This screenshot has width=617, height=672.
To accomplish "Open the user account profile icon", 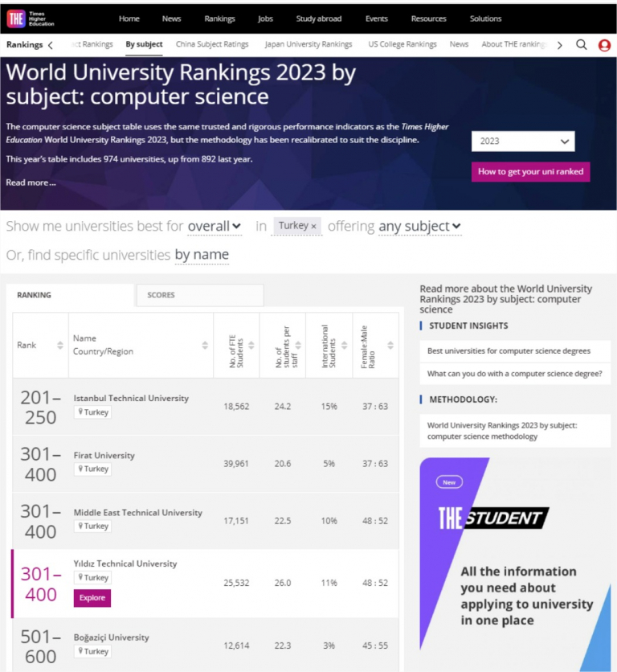I will (x=604, y=45).
